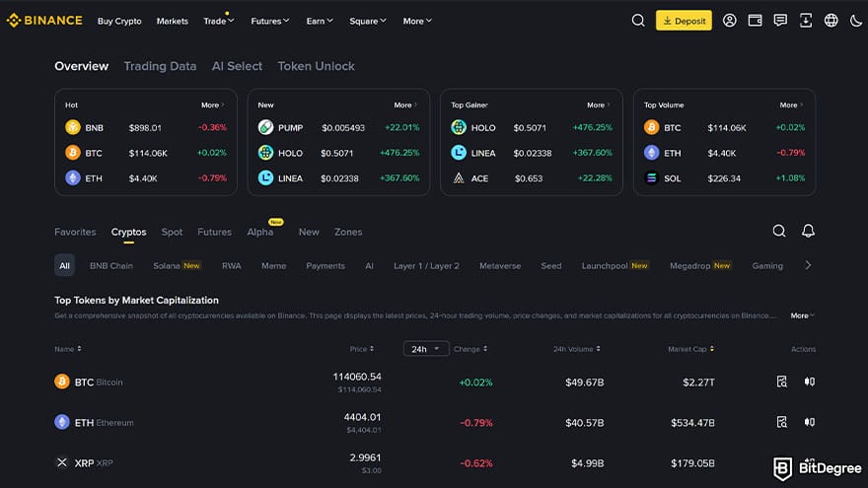Click the app download icon
Image resolution: width=868 pixels, height=488 pixels.
coord(806,21)
